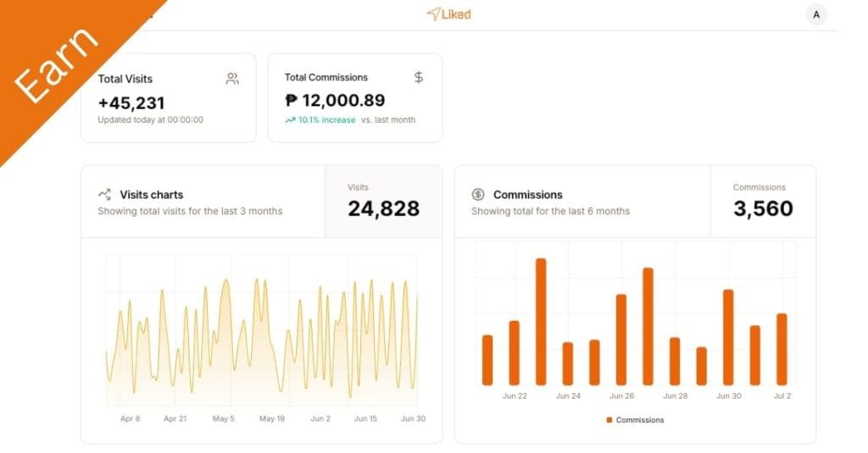Select the Visits 24,828 summary tab
This screenshot has width=868, height=453.
click(383, 202)
